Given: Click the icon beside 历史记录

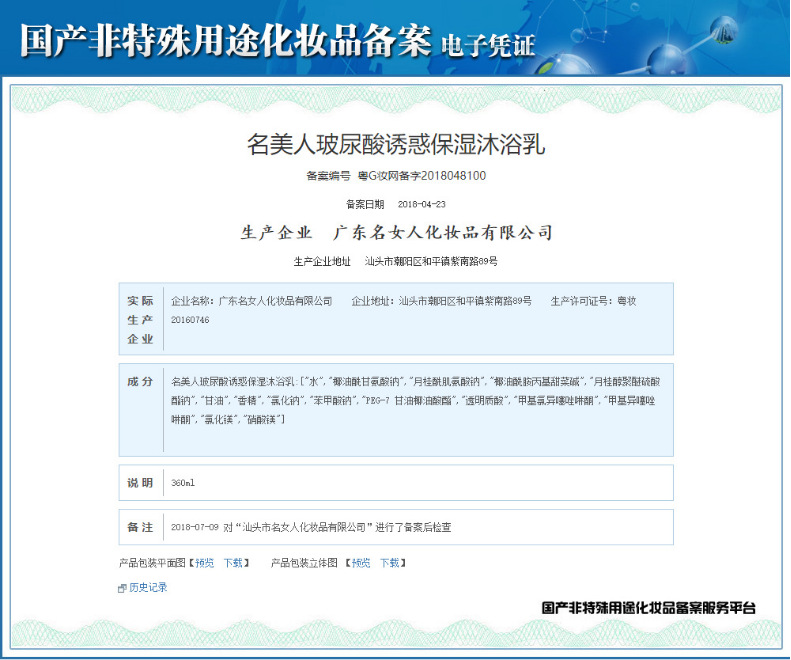Looking at the screenshot, I should point(122,588).
